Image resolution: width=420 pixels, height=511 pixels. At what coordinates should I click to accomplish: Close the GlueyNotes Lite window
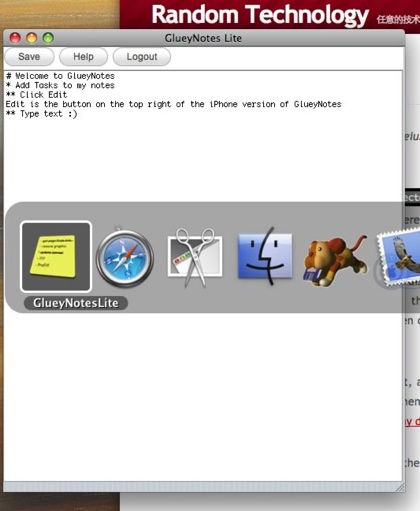(15, 38)
